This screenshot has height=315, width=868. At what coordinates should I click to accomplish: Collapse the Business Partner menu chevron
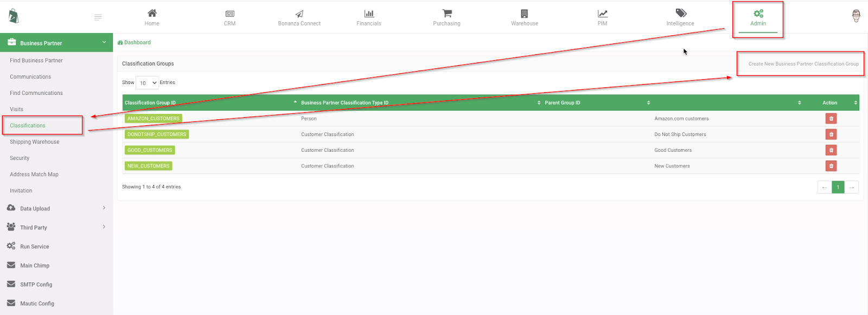(x=104, y=42)
